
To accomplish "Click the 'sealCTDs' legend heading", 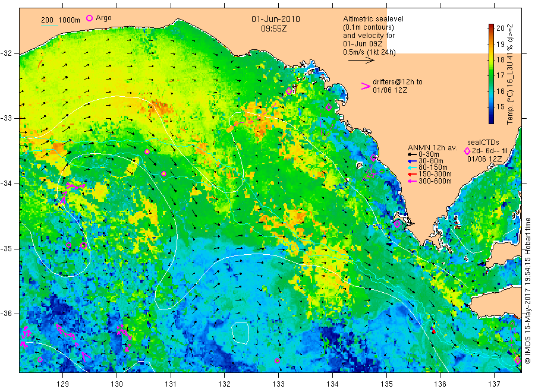I will (483, 143).
